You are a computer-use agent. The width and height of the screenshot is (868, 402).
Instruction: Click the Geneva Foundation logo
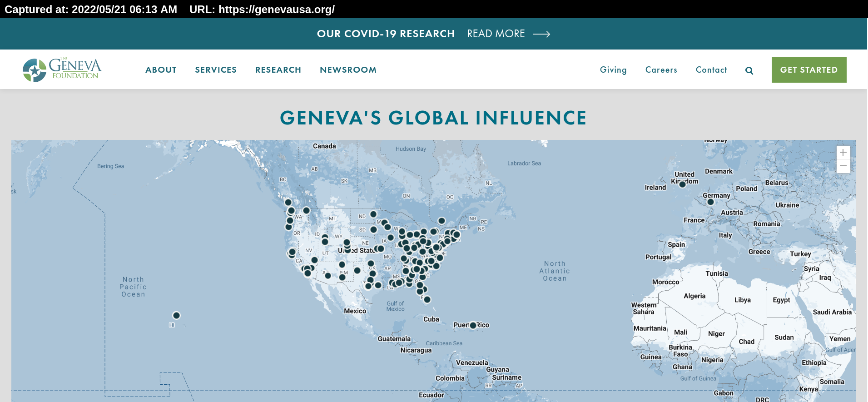(x=62, y=69)
